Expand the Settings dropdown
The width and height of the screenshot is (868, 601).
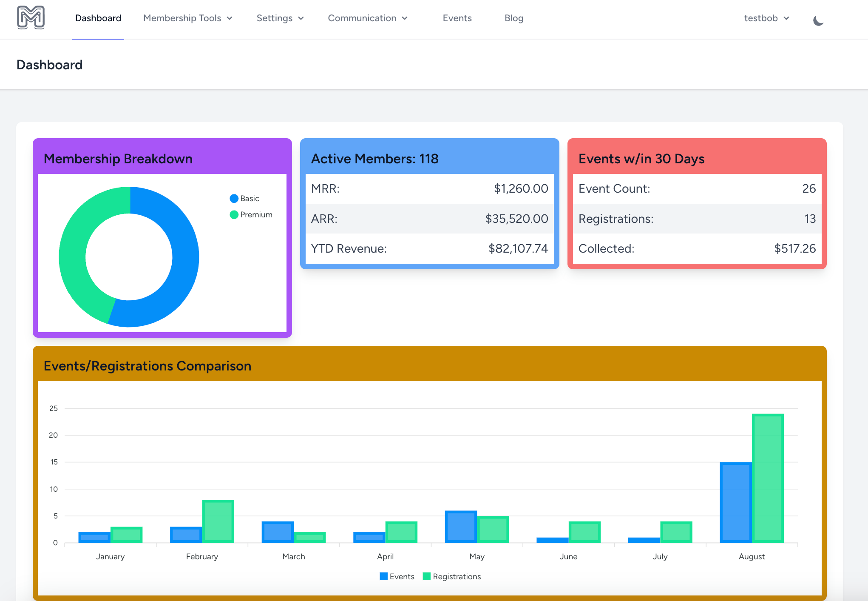click(x=280, y=18)
